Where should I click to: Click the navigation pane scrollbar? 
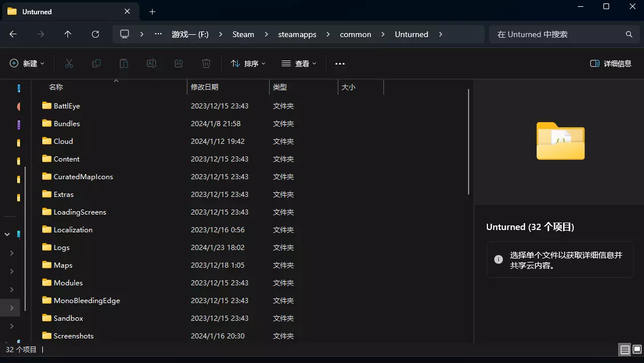click(x=26, y=238)
